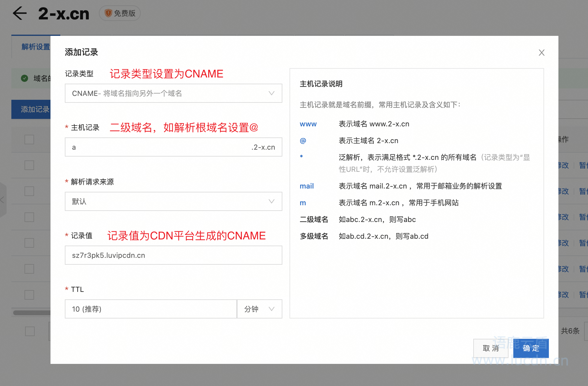Click the mail host record link

pyautogui.click(x=306, y=186)
